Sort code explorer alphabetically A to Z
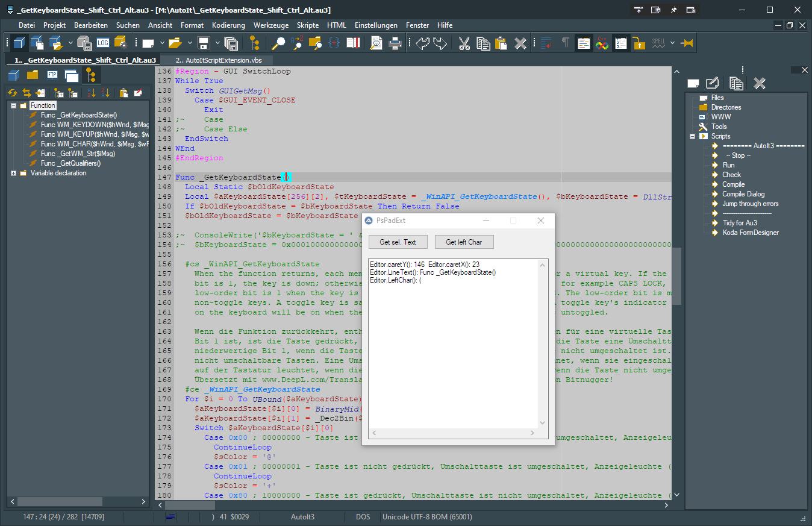This screenshot has height=526, width=812. click(x=92, y=93)
